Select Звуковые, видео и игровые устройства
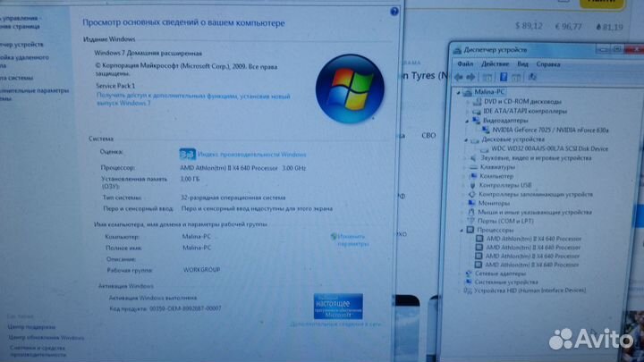This screenshot has height=362, width=644. [536, 158]
